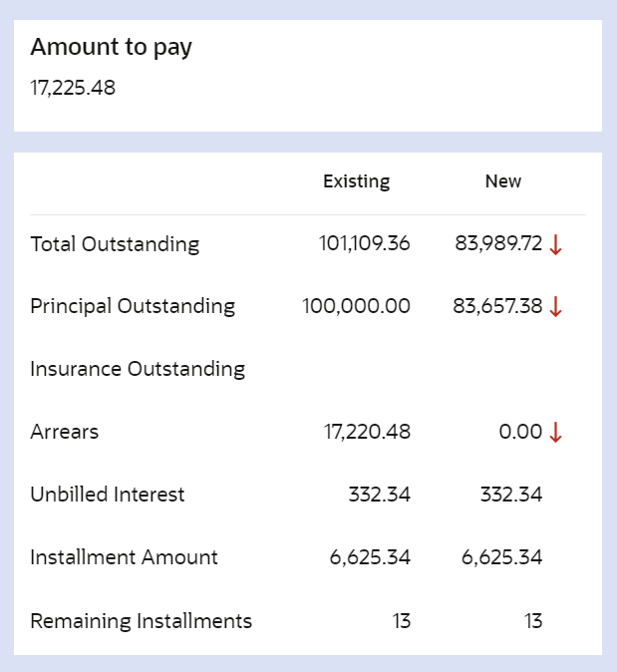
Task: Select the Amount to pay heading
Action: coord(111,47)
